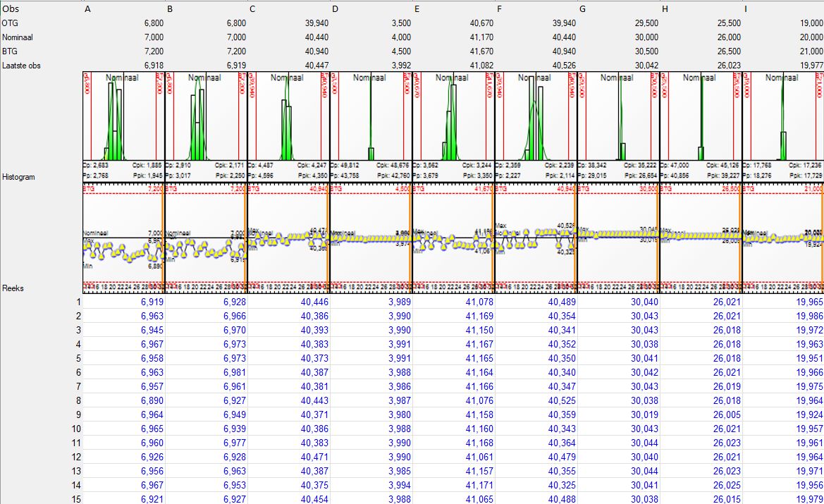Select column E header
This screenshot has height=504, width=824.
[x=417, y=9]
